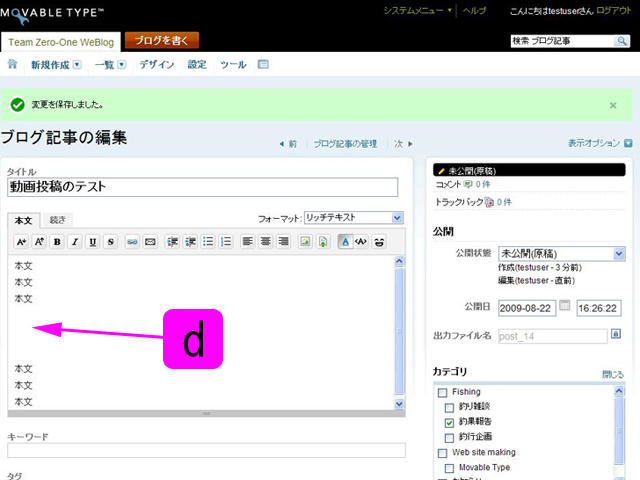Open the デザイン menu
640x480 pixels.
(156, 65)
